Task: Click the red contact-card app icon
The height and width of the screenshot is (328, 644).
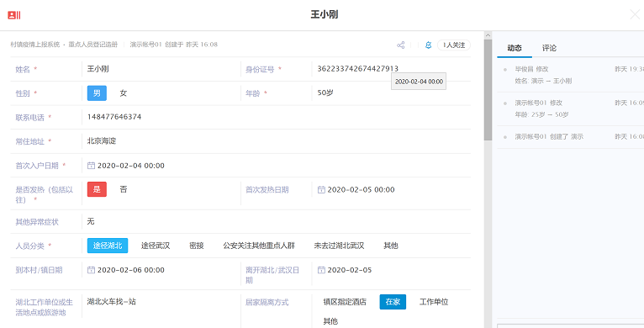Action: coord(14,15)
